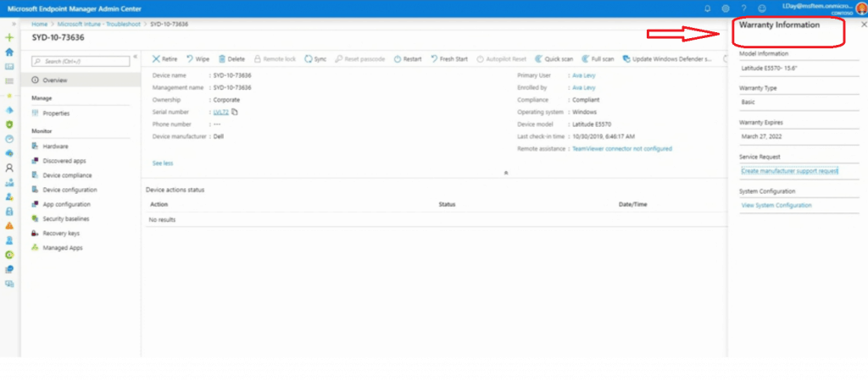The width and height of the screenshot is (868, 381).
Task: Click the Fresh Start action
Action: click(449, 59)
